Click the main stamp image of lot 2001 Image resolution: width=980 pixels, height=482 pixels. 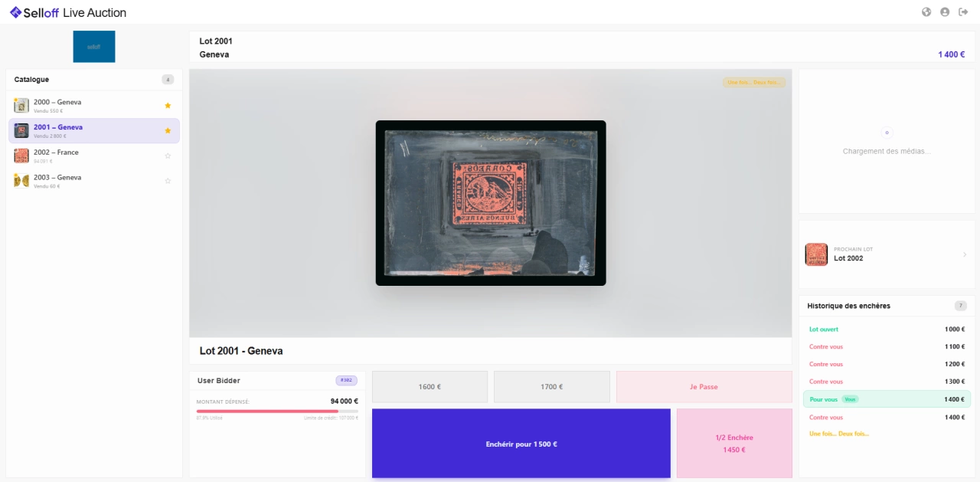tap(491, 203)
